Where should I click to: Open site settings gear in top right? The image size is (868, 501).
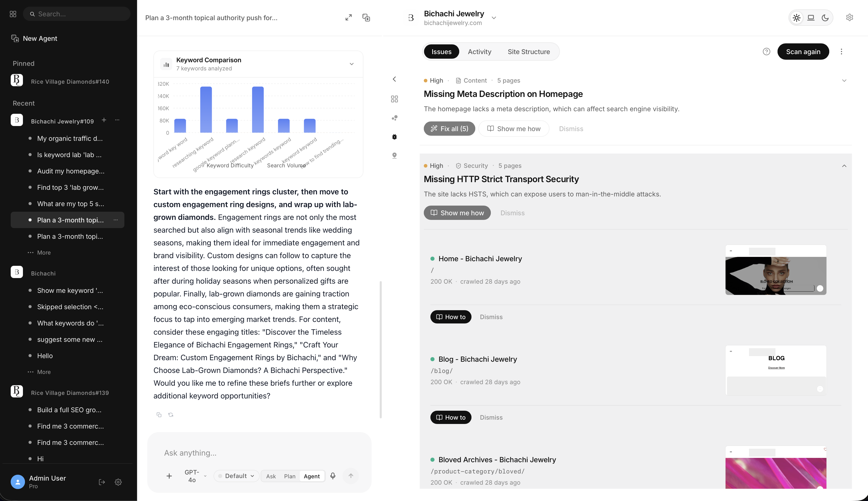point(849,18)
